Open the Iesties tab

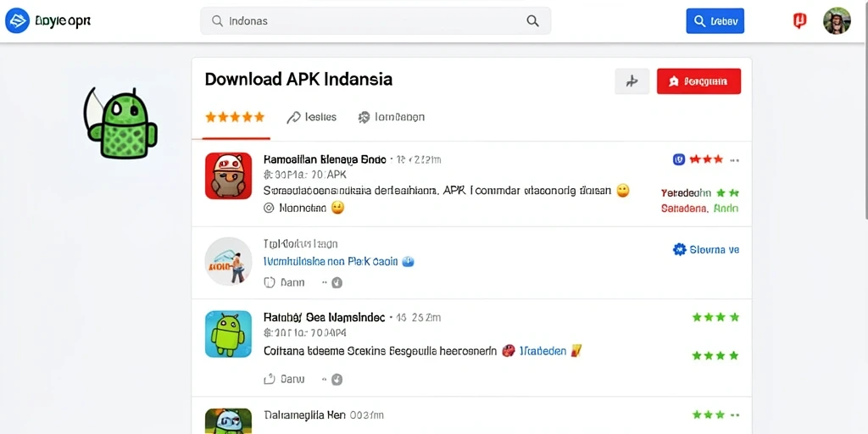click(x=312, y=117)
